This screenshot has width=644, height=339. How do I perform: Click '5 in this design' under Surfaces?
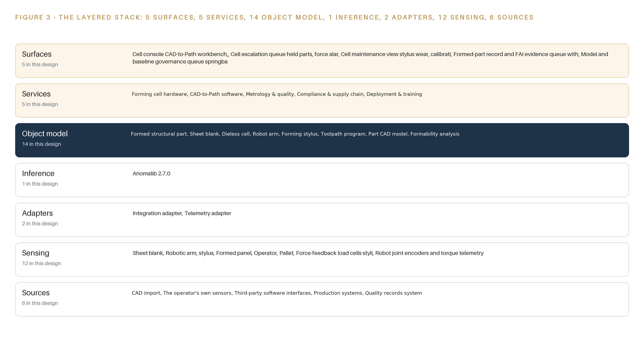point(40,65)
